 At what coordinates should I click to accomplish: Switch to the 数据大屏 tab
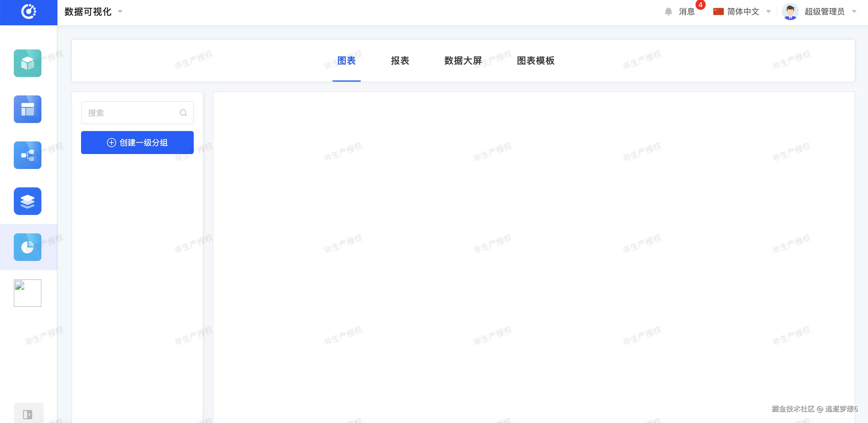tap(463, 61)
